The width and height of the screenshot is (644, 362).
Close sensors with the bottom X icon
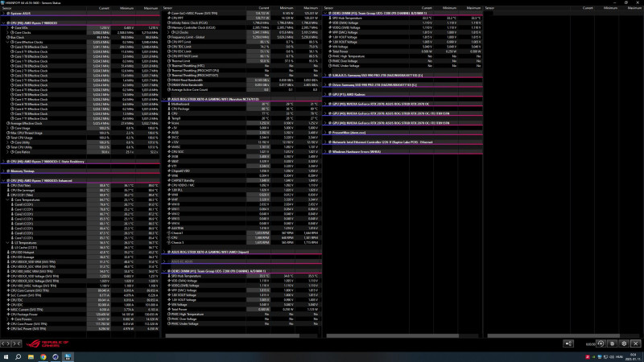click(636, 343)
